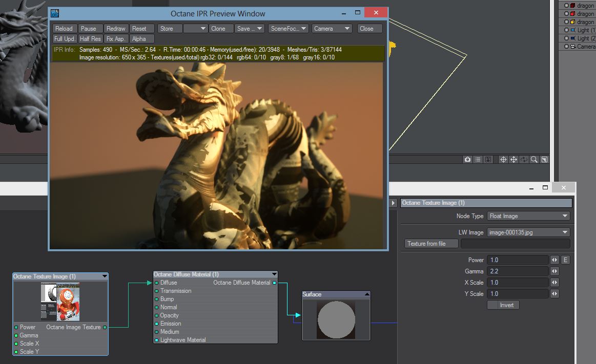Open the Camera dropdown in IPR window
Screen dimensions: 596x364
(x=332, y=29)
